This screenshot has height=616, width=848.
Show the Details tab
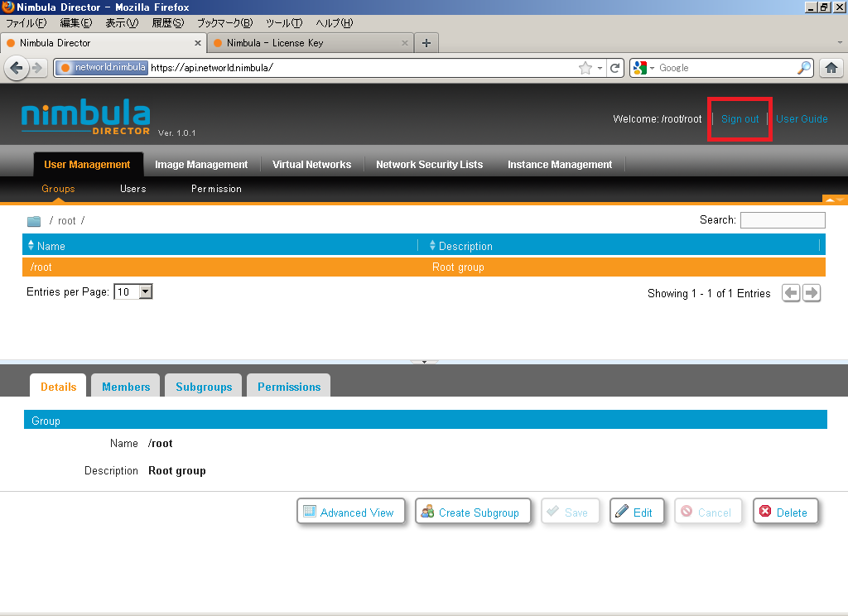(59, 386)
